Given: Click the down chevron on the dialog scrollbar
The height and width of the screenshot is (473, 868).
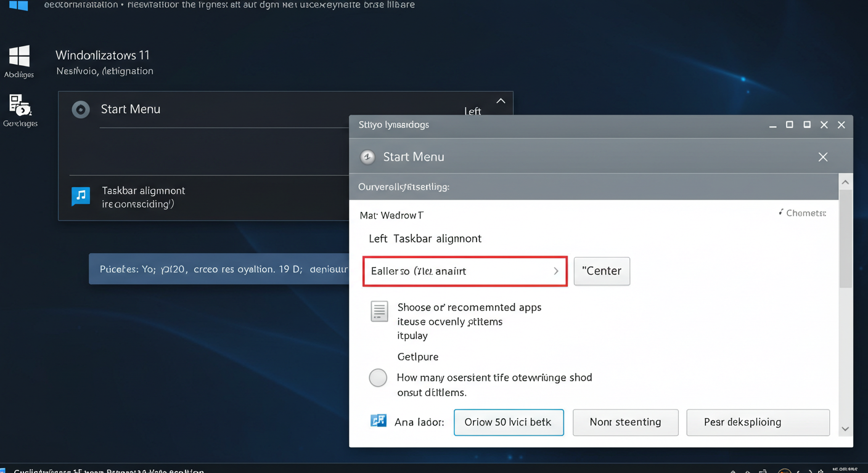Looking at the screenshot, I should (x=845, y=428).
